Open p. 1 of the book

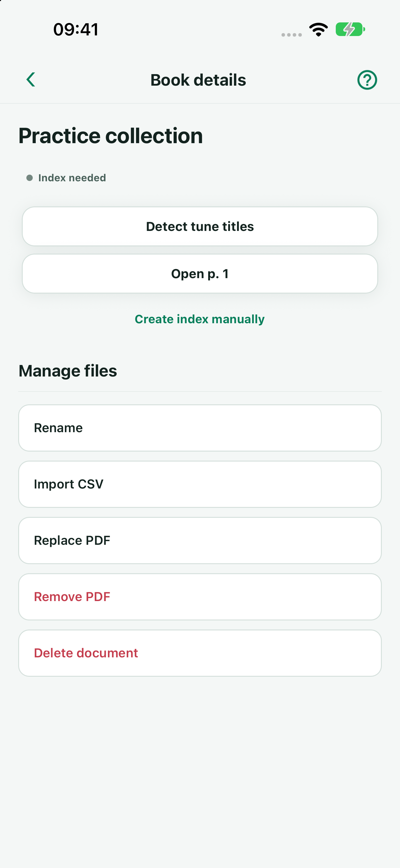pyautogui.click(x=200, y=274)
